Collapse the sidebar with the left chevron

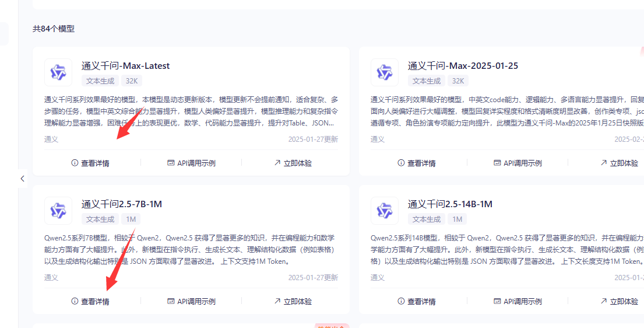point(23,179)
